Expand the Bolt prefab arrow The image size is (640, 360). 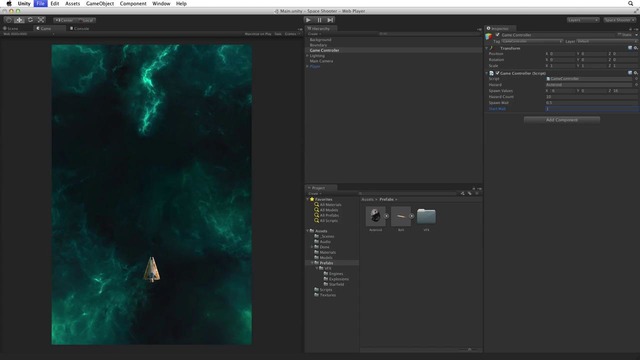[x=411, y=216]
